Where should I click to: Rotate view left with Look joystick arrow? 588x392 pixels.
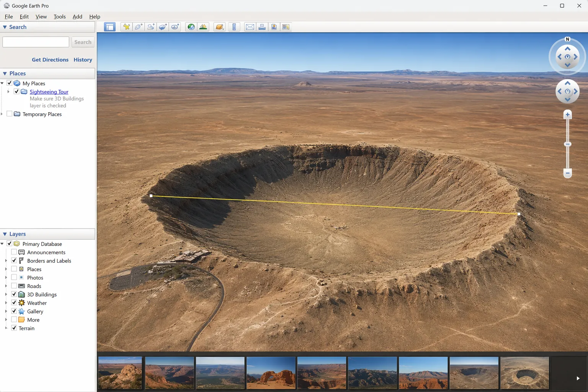[x=560, y=57]
